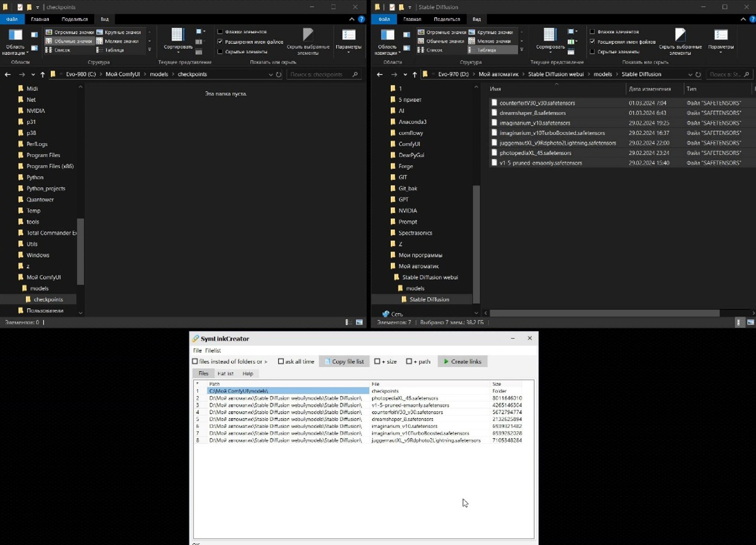Viewport: 756px width, 545px height.
Task: Toggle file name extensions in Stable Diffusion window
Action: coord(592,42)
